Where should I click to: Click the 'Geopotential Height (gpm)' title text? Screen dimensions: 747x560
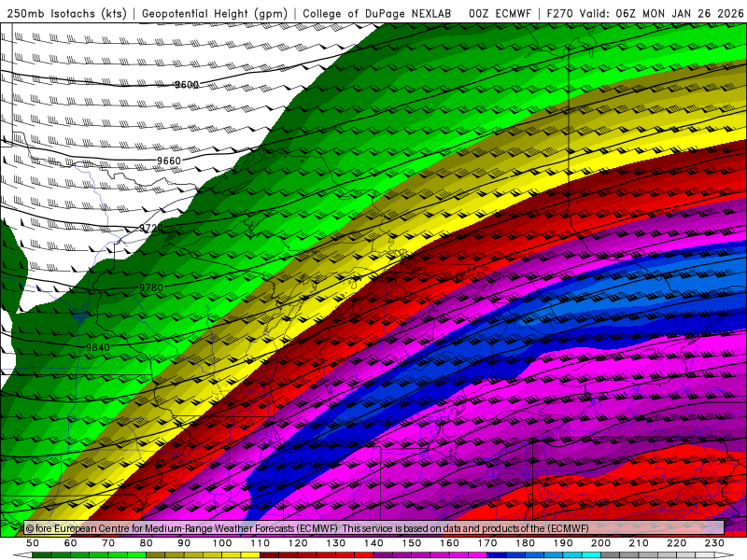pyautogui.click(x=215, y=14)
